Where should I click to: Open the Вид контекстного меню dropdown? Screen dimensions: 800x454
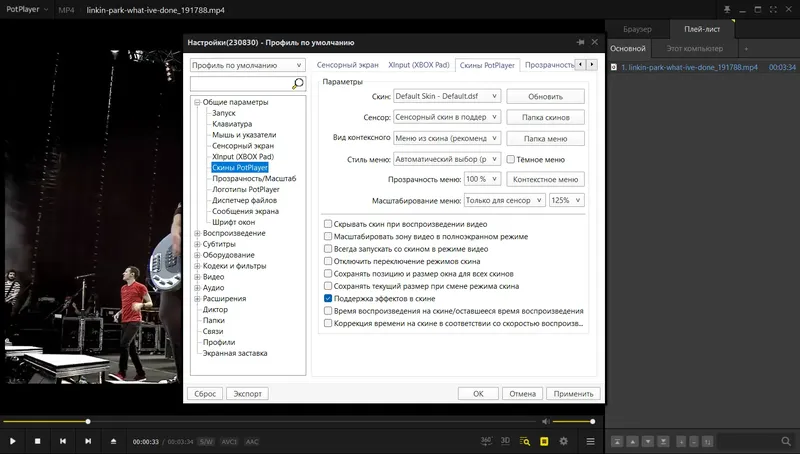(447, 138)
